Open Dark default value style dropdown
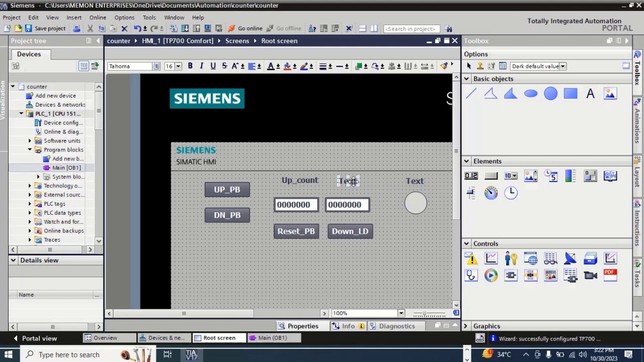The height and width of the screenshot is (362, 644). (x=563, y=66)
